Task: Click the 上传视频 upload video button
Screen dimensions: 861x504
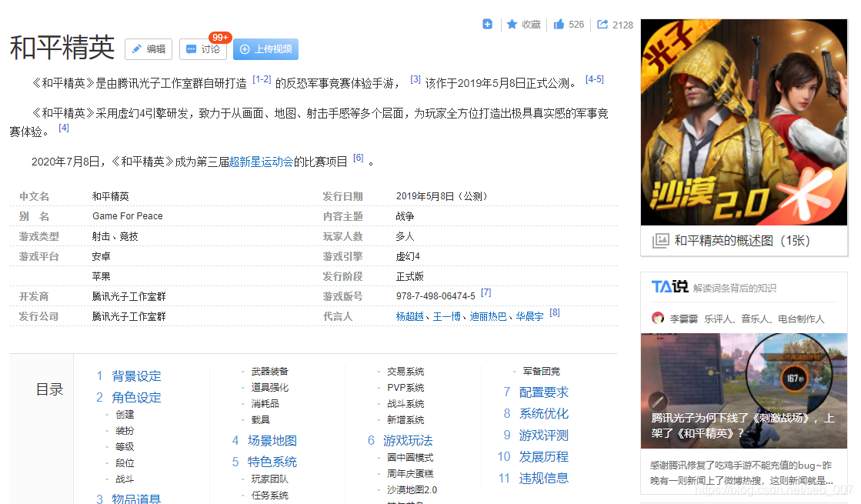Action: click(x=265, y=49)
